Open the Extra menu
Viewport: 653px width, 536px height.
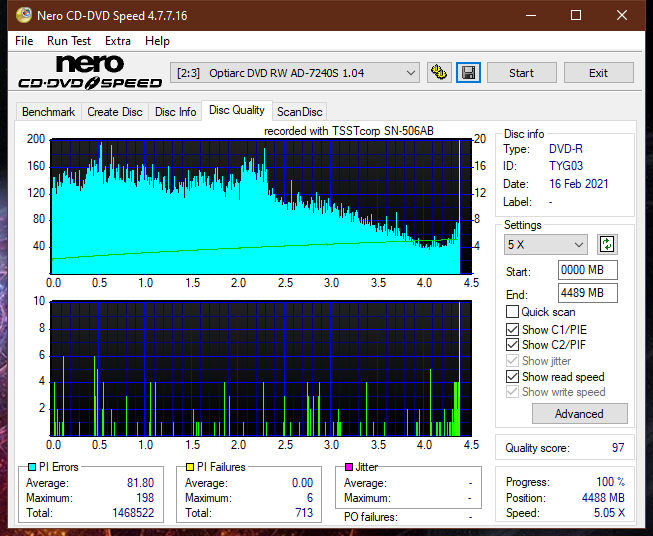(118, 41)
